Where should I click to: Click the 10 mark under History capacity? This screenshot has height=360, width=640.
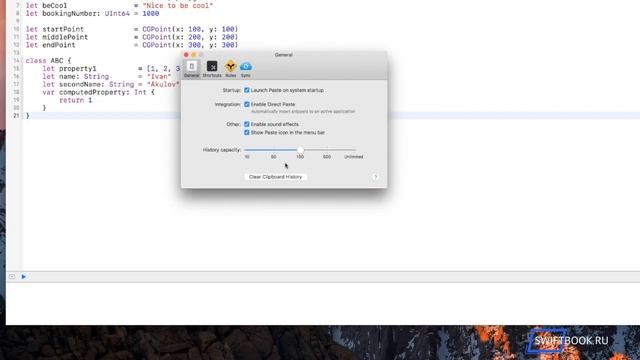pos(247,157)
